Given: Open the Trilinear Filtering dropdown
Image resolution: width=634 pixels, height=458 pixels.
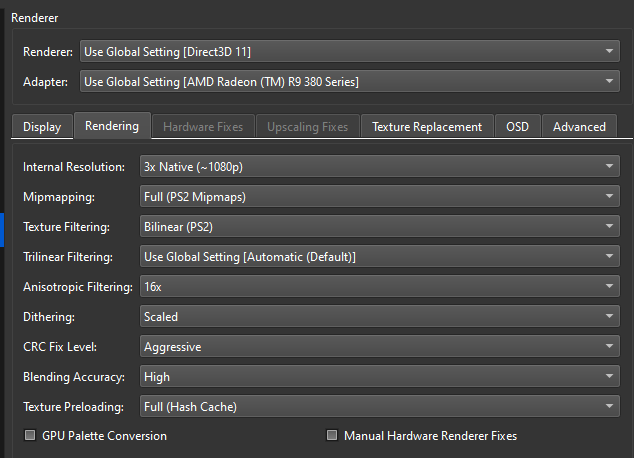Looking at the screenshot, I should 379,257.
